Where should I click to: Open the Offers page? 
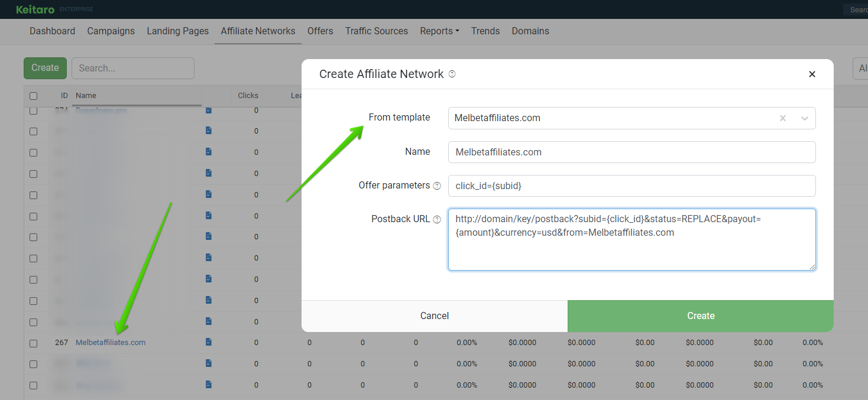click(x=320, y=31)
